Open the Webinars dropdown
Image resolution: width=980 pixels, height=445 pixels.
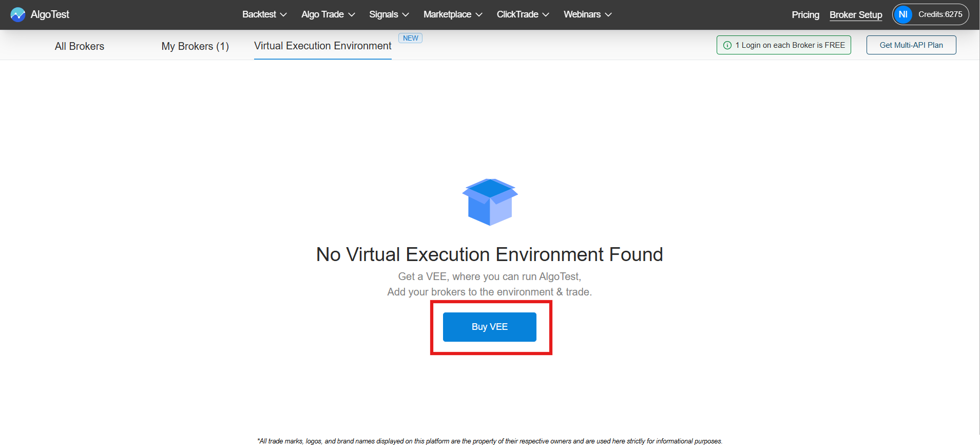click(587, 14)
